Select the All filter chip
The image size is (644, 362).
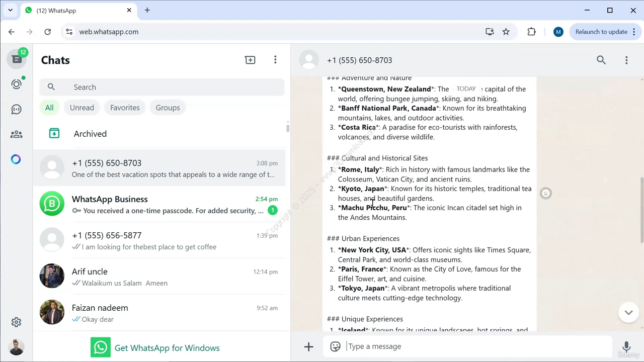[49, 108]
